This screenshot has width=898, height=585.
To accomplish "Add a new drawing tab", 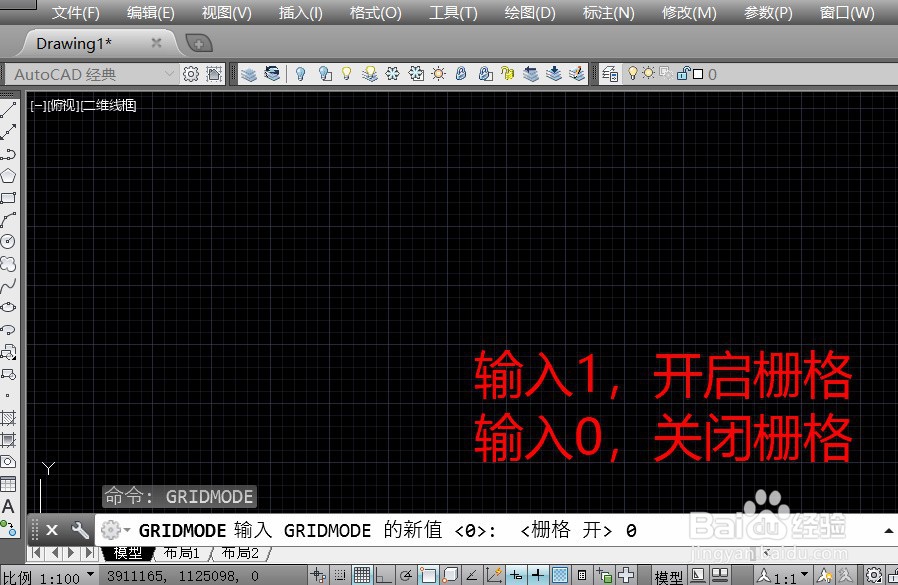I will (199, 44).
